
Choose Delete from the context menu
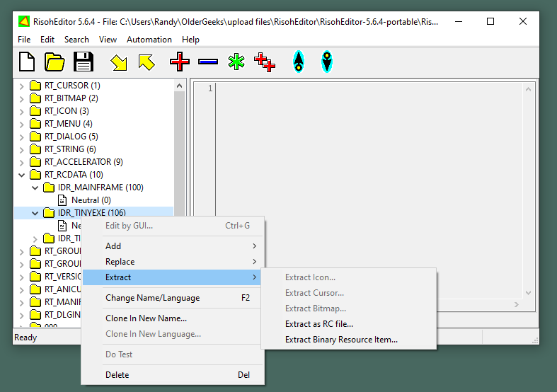coord(173,375)
